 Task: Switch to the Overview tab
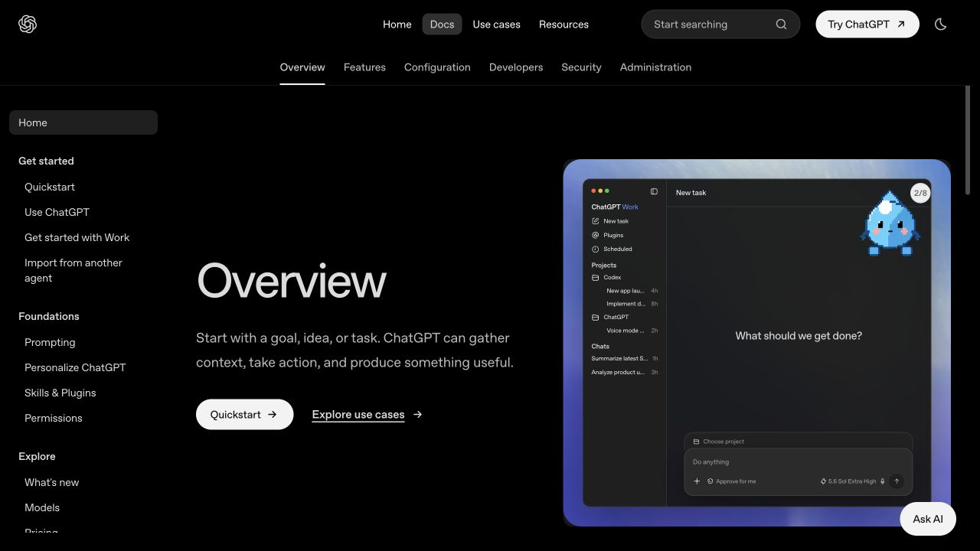click(x=302, y=67)
